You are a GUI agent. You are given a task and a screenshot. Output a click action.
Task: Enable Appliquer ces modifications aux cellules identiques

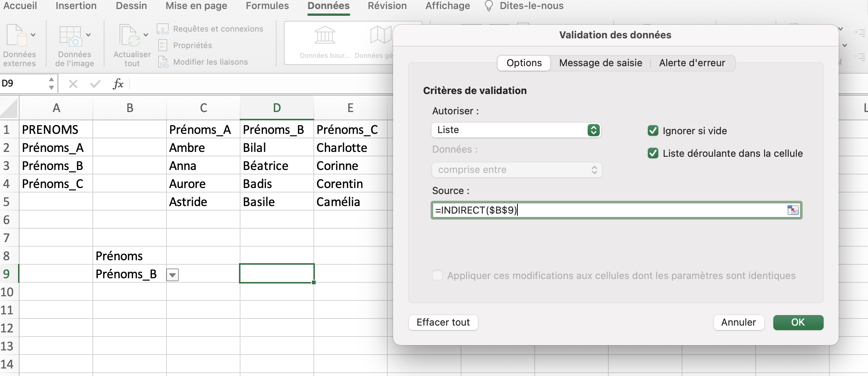pos(437,275)
